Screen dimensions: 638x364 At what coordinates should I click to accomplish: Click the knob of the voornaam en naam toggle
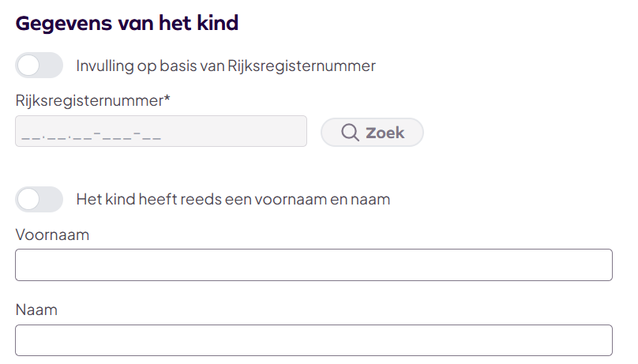coord(29,200)
